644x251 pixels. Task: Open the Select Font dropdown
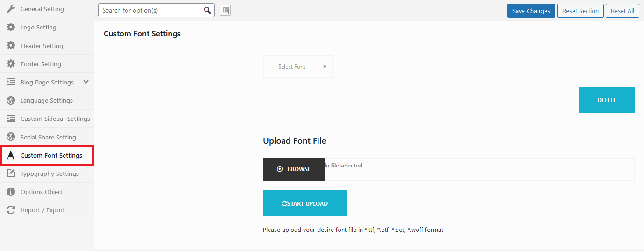(x=298, y=67)
